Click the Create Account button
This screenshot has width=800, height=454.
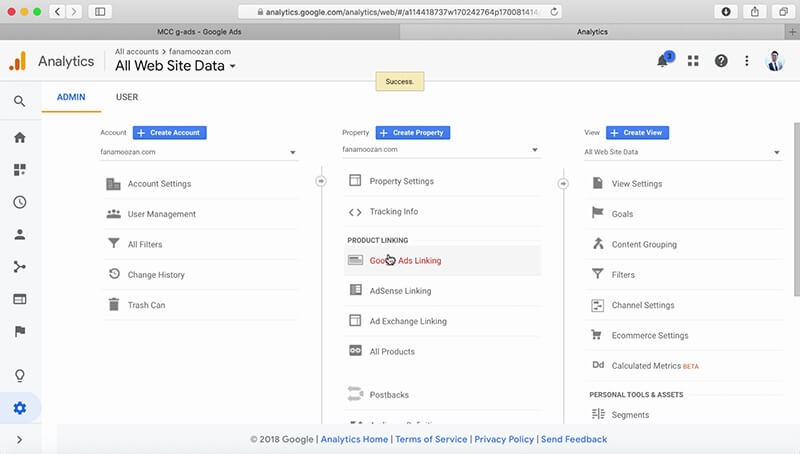coord(169,133)
